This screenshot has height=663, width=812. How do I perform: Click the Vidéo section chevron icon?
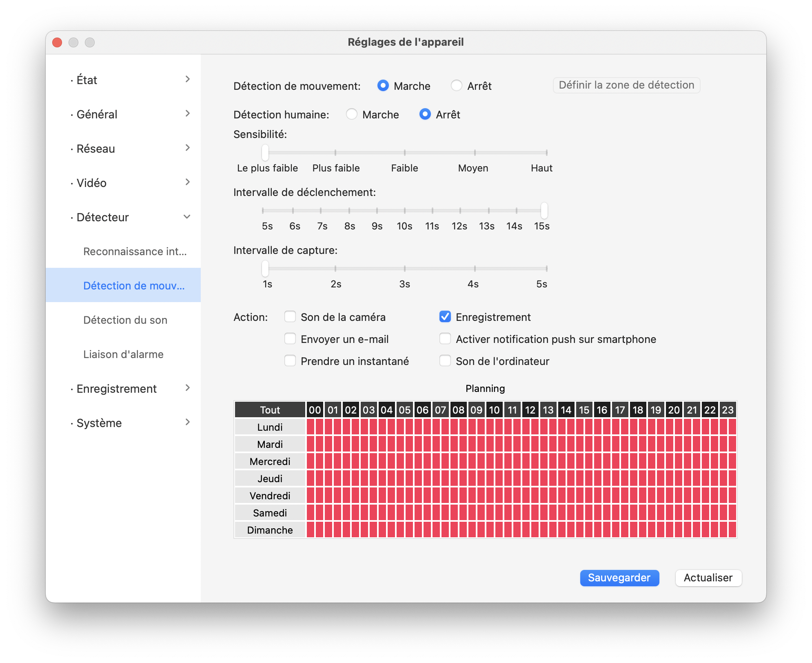tap(187, 182)
